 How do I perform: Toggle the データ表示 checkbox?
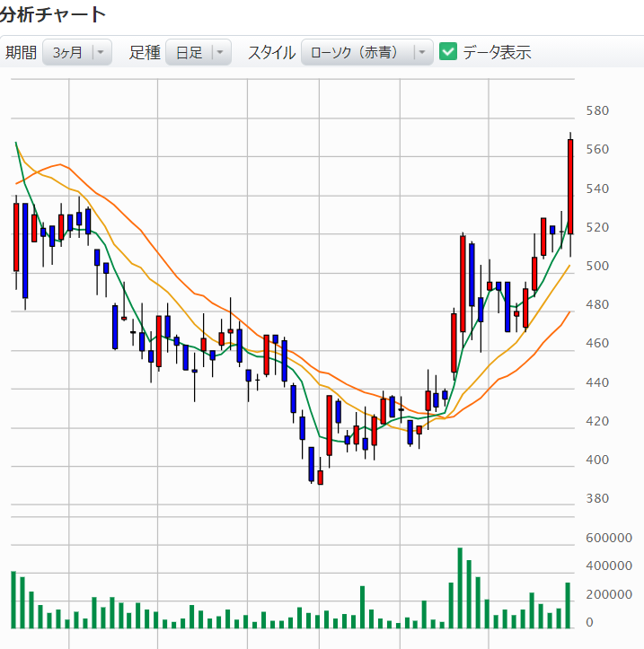pos(447,52)
